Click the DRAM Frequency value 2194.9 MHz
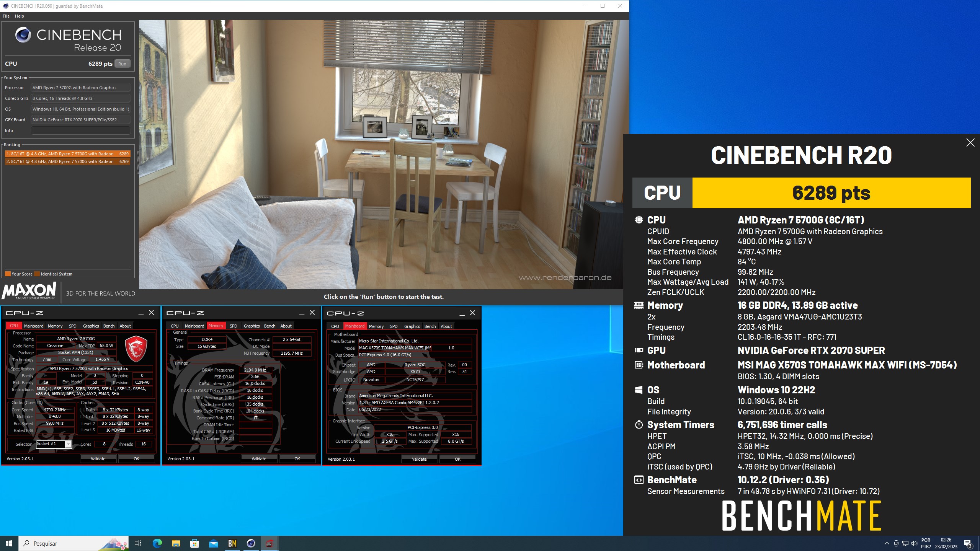This screenshot has height=551, width=980. [x=255, y=370]
